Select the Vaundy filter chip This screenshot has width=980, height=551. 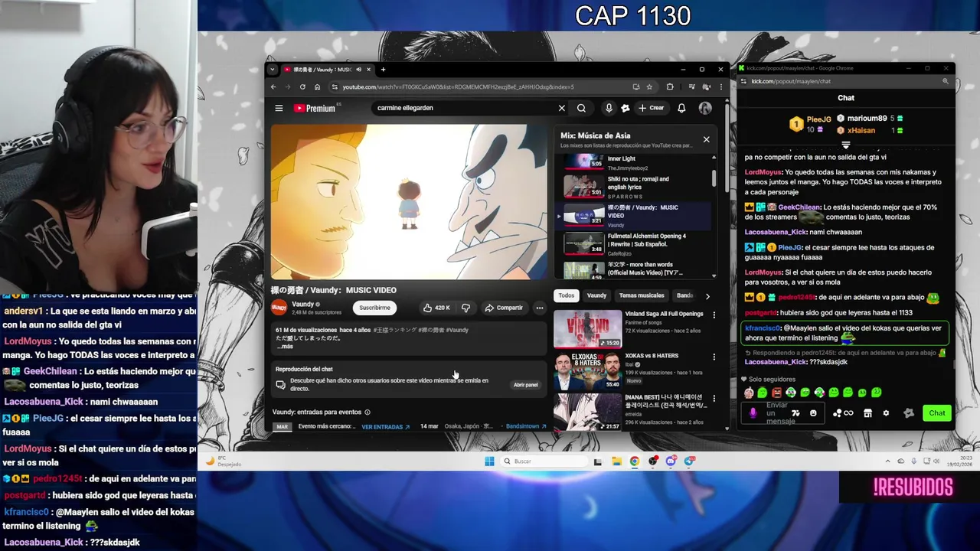pyautogui.click(x=596, y=295)
